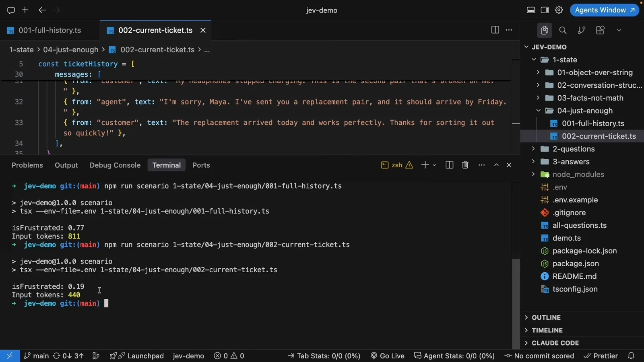Kill terminal with trash icon

(465, 165)
